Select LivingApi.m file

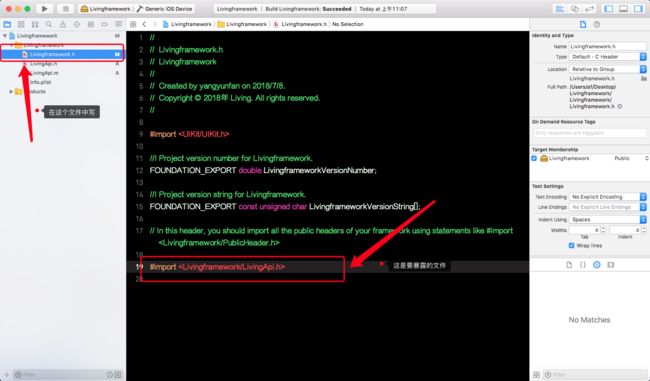tap(44, 73)
